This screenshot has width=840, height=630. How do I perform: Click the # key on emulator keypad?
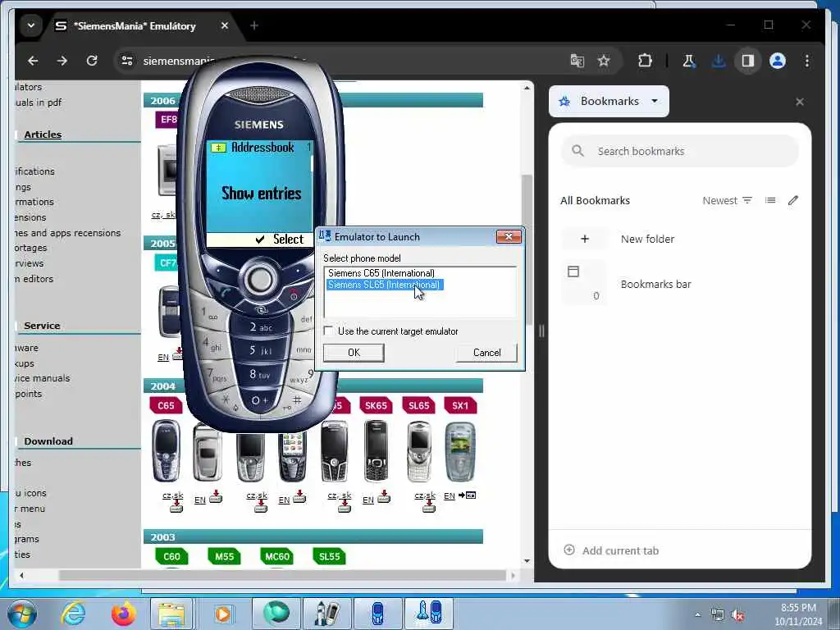pos(296,400)
